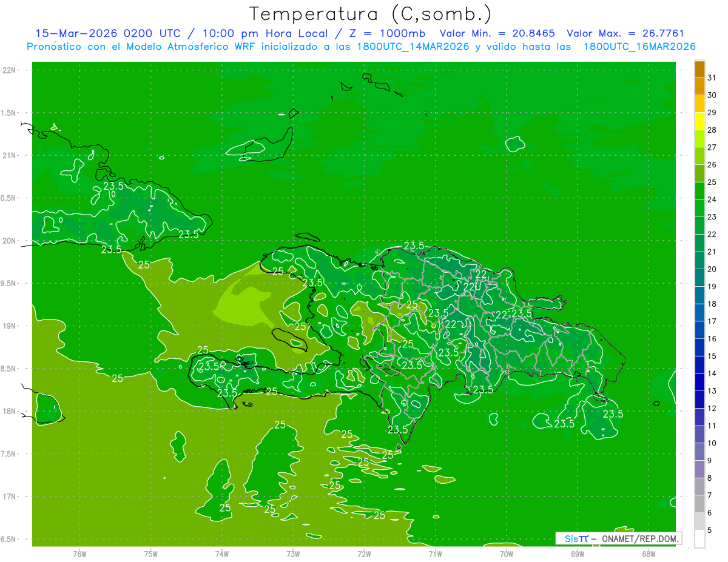Click the purple swatch between 9 and 10
This screenshot has height=562, width=728.
point(699,452)
